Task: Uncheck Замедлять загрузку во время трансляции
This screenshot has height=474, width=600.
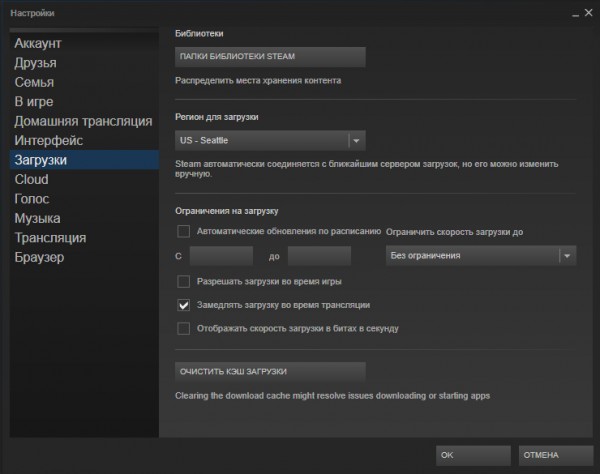Action: pos(184,305)
